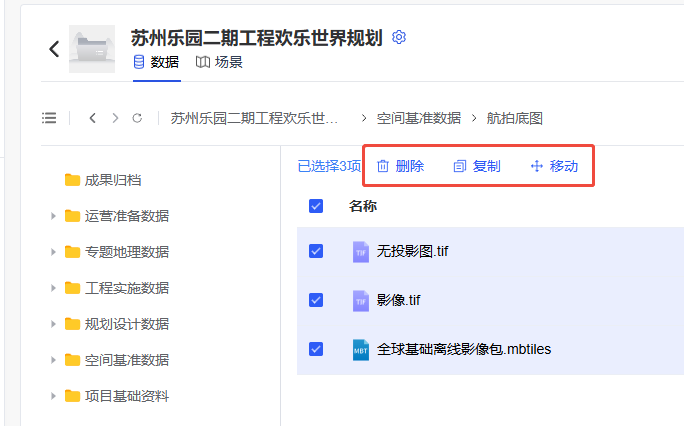Screen dimensions: 684x426
Task: Uncheck the select-all checkbox in header
Action: click(316, 206)
